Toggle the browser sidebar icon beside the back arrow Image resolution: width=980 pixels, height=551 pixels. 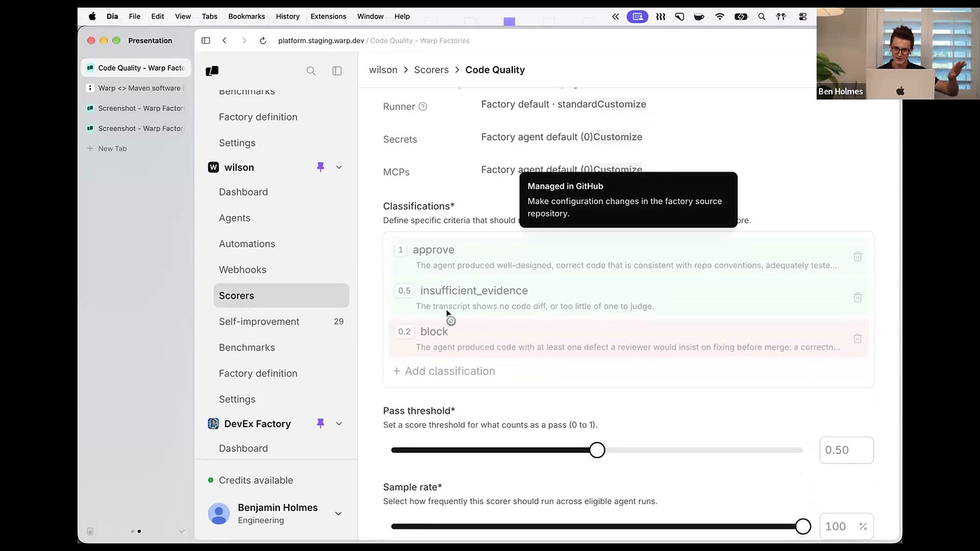click(x=206, y=40)
